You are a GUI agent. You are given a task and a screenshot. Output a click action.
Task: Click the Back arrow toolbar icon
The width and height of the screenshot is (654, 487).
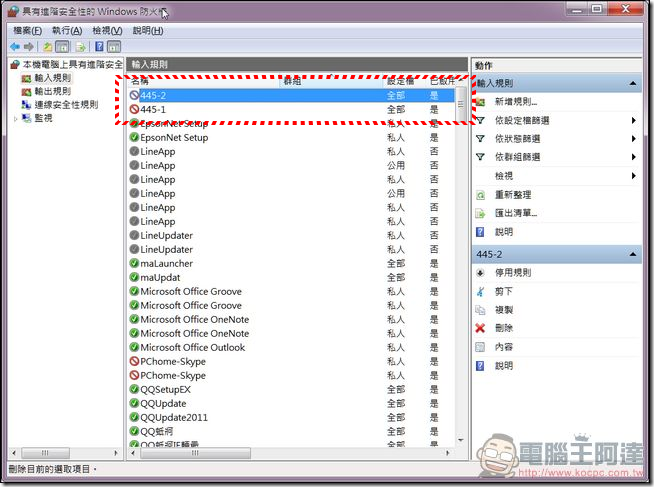click(15, 47)
